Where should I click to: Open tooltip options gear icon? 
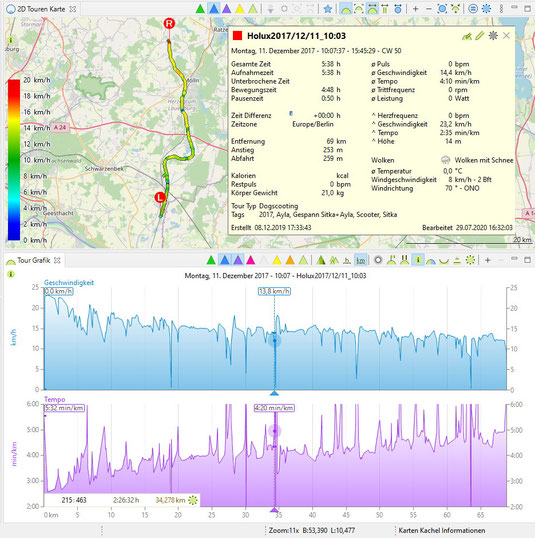pos(493,35)
